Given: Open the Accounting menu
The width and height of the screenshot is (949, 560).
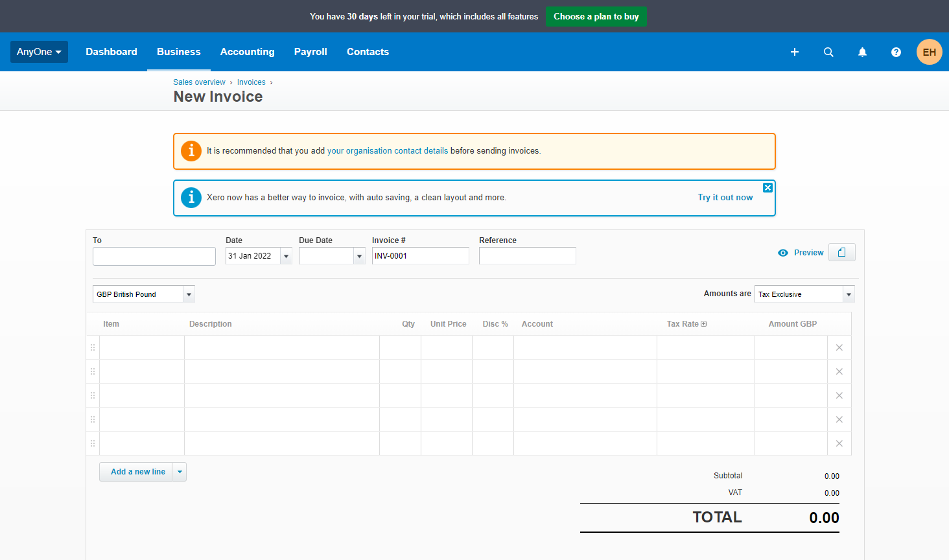Looking at the screenshot, I should [x=247, y=52].
